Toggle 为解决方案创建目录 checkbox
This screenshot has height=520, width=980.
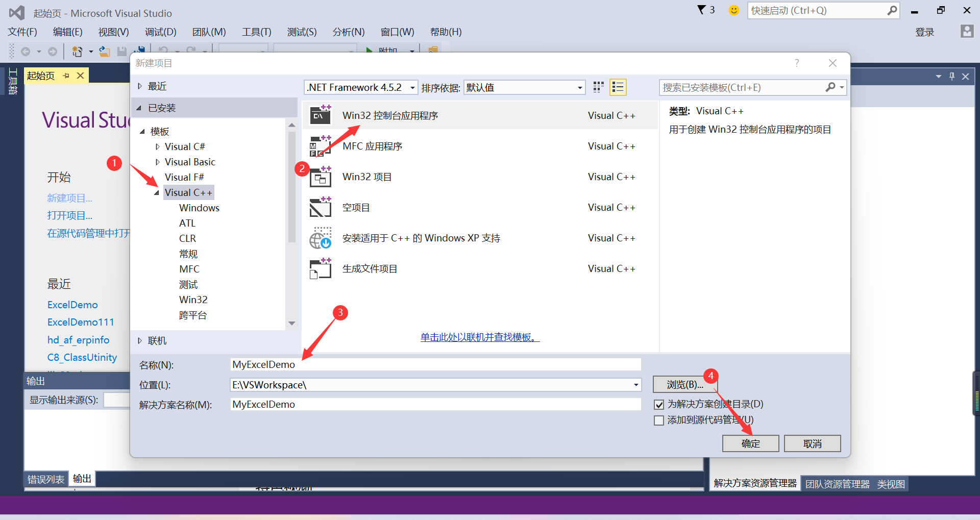659,405
